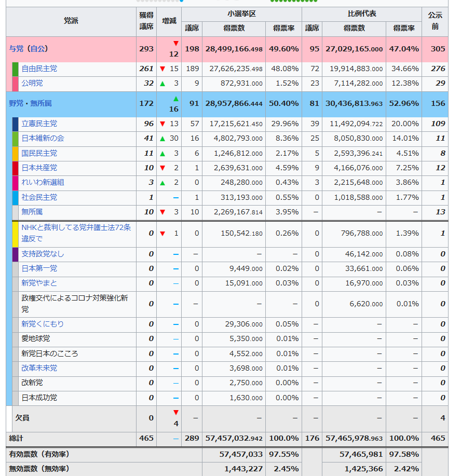Viewport: 461px width, 476px height.
Task: Select the 総計 row label
Action: (16, 438)
